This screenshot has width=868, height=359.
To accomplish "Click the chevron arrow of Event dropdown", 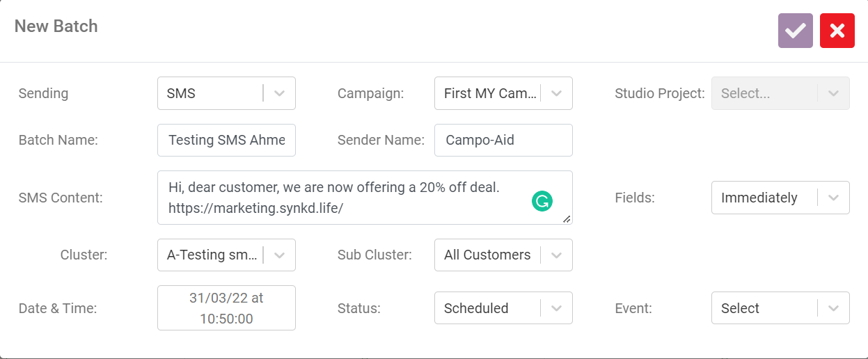I will click(x=833, y=308).
